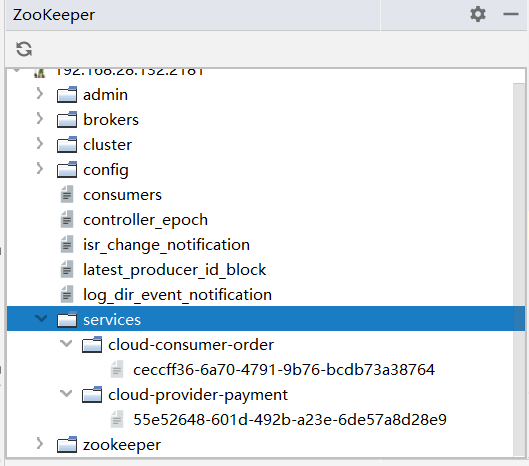Click the admin folder icon
This screenshot has height=466, width=529.
[67, 94]
